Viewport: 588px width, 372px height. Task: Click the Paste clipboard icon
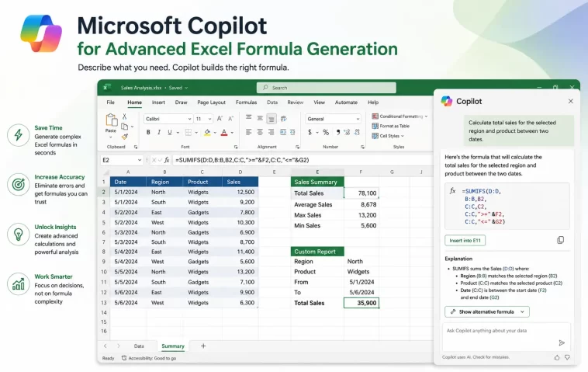[x=111, y=120]
